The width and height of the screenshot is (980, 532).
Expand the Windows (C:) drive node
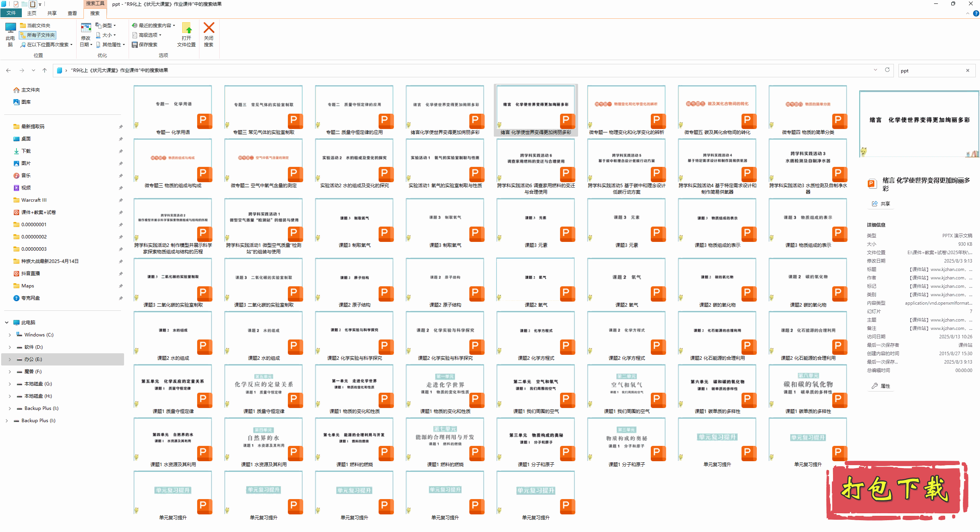click(x=10, y=335)
